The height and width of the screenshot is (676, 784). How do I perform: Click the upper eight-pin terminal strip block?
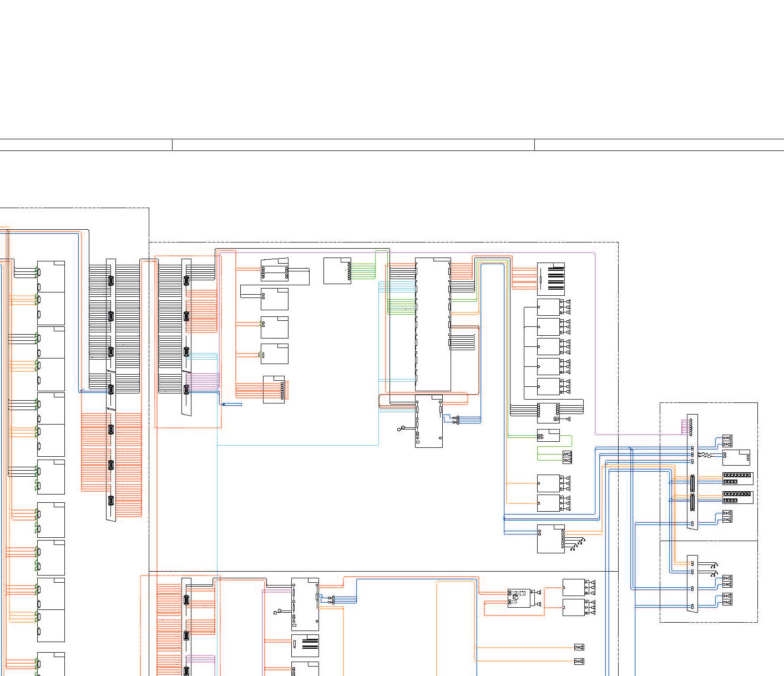point(737,478)
